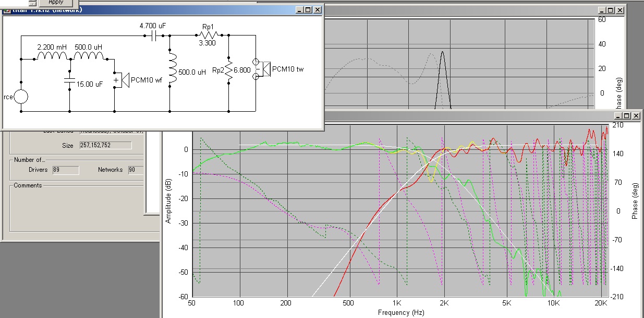Select the Rp1 resistor symbol

tap(208, 36)
